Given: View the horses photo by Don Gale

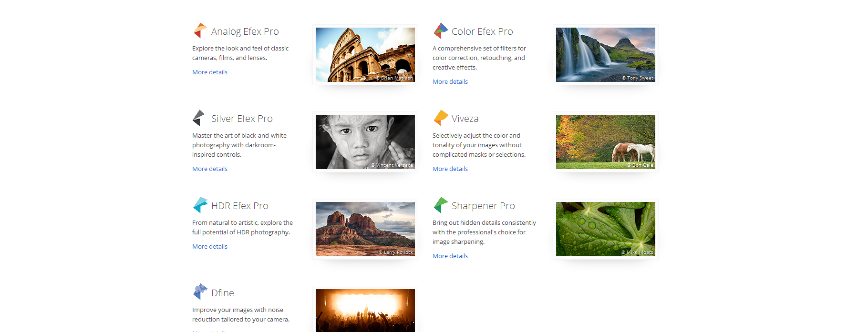Looking at the screenshot, I should tap(606, 142).
